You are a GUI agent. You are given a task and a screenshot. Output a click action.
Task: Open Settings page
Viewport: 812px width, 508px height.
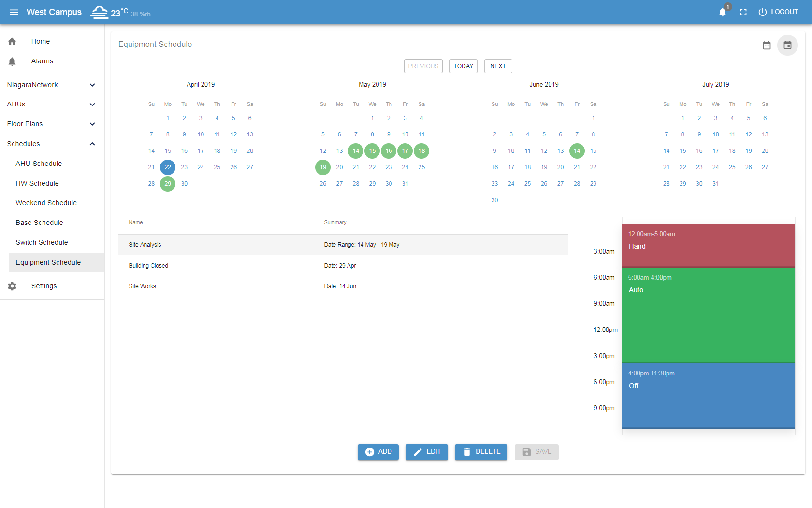[44, 286]
